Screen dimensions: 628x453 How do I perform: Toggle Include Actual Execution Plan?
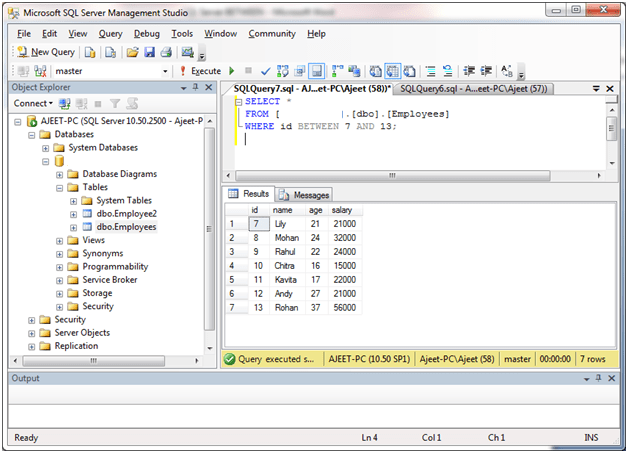tap(337, 71)
